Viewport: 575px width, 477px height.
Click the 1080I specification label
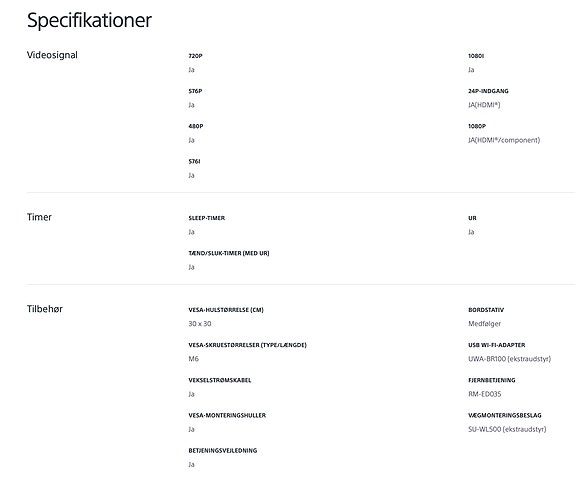pyautogui.click(x=476, y=56)
